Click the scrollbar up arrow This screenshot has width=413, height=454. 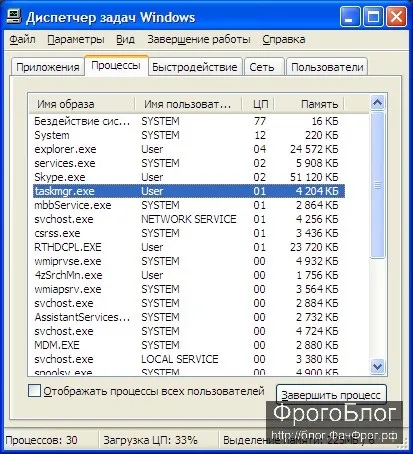378,103
